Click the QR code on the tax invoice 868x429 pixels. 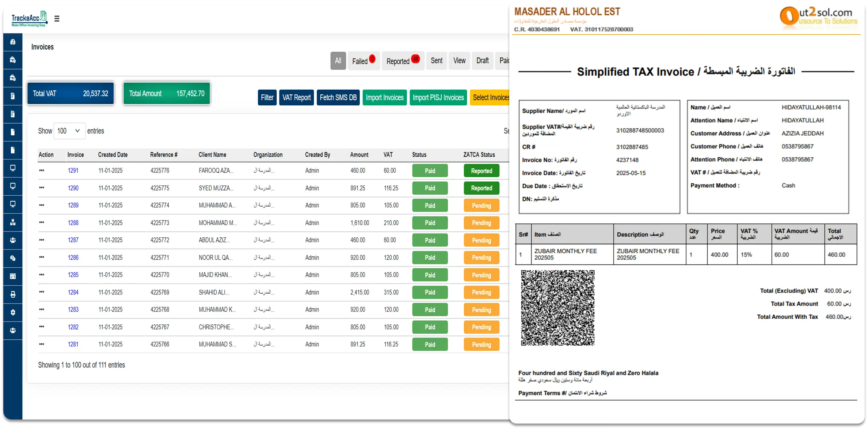click(x=557, y=308)
